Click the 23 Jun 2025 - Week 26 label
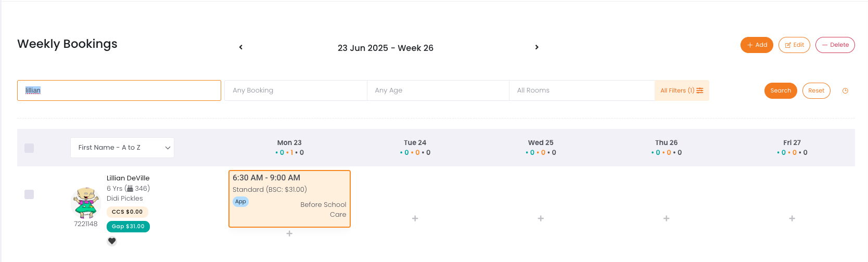 point(386,48)
